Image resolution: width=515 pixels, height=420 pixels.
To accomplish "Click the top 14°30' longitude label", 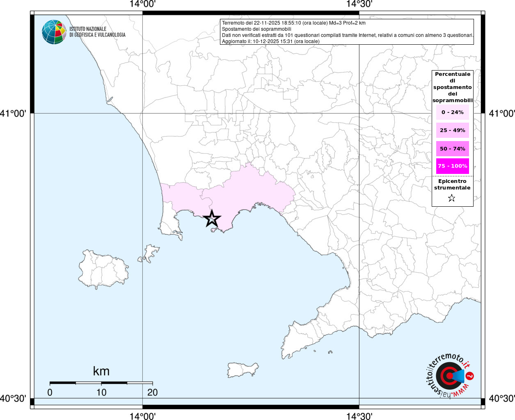I will pos(359,4).
